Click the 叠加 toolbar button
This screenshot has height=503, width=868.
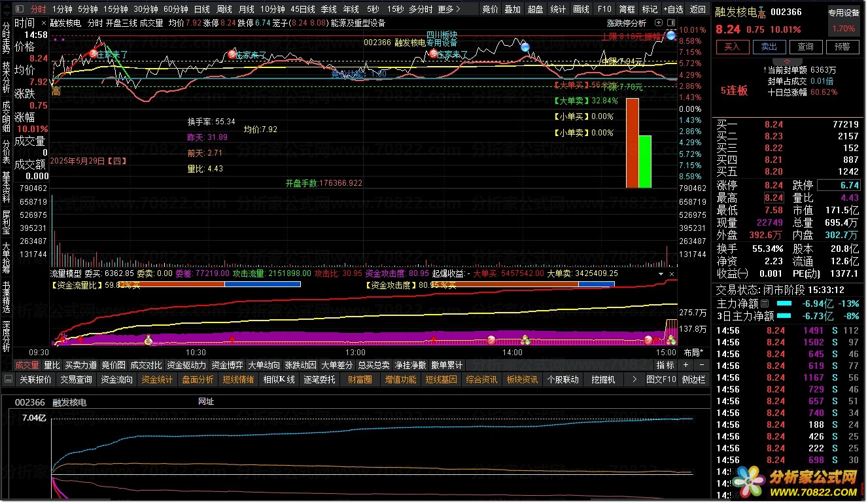[513, 9]
